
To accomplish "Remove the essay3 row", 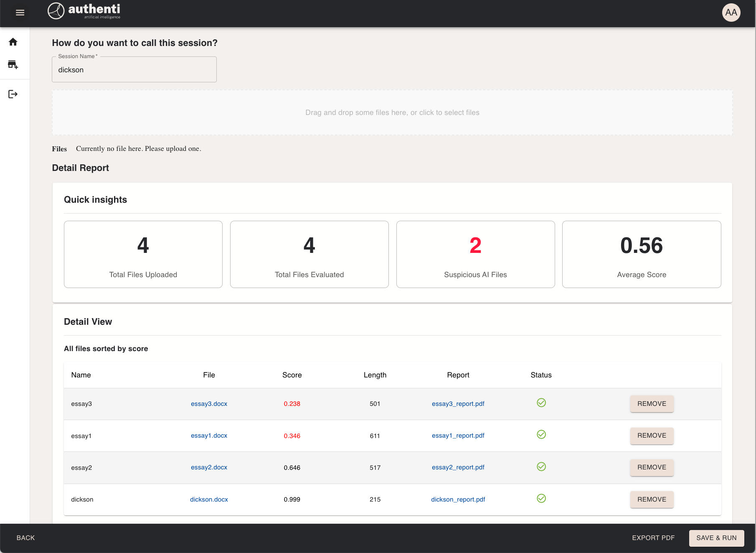I will pyautogui.click(x=652, y=404).
